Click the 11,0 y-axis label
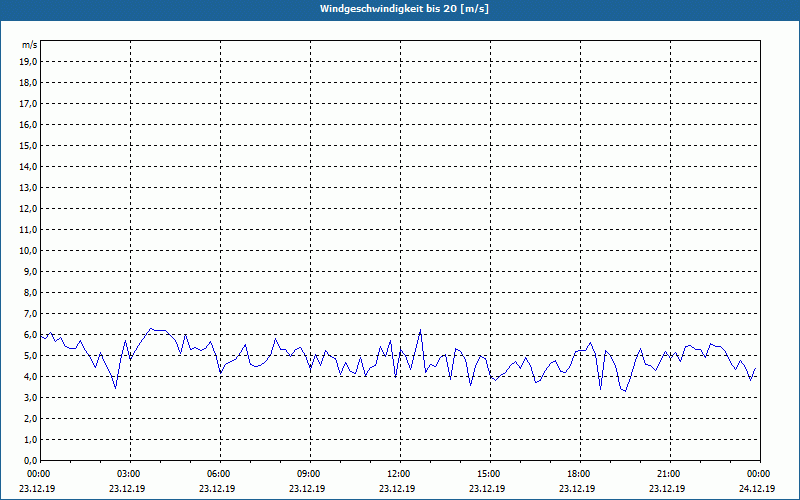 (x=28, y=230)
